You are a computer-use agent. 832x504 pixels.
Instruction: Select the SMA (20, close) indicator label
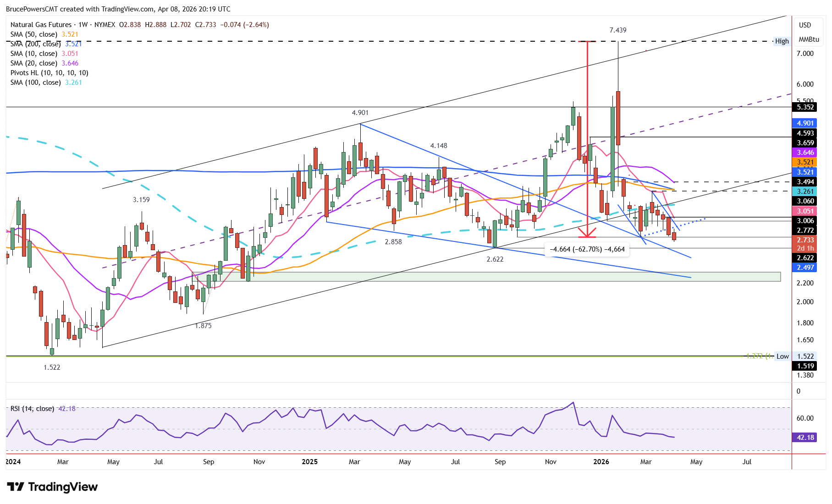(x=44, y=63)
